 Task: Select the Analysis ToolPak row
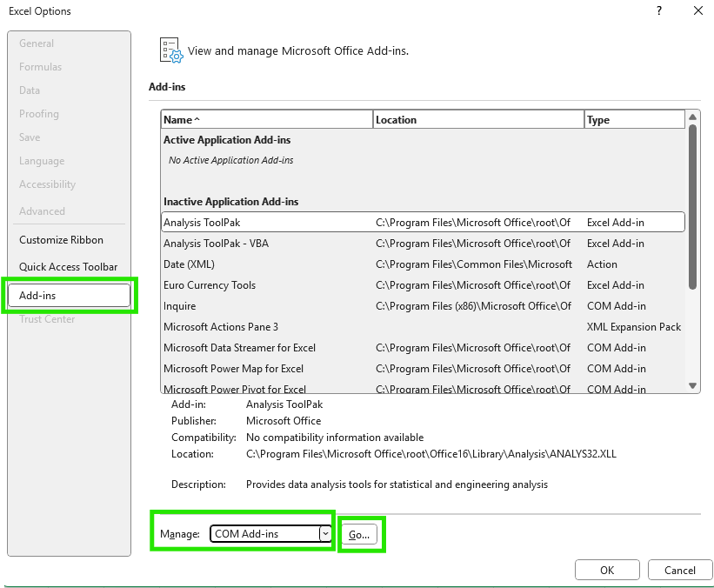pyautogui.click(x=423, y=223)
